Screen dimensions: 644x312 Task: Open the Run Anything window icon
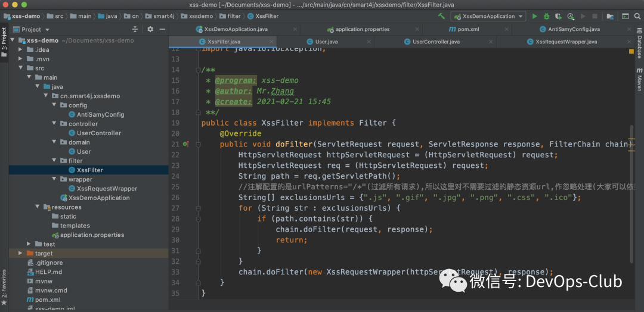pyautogui.click(x=625, y=17)
